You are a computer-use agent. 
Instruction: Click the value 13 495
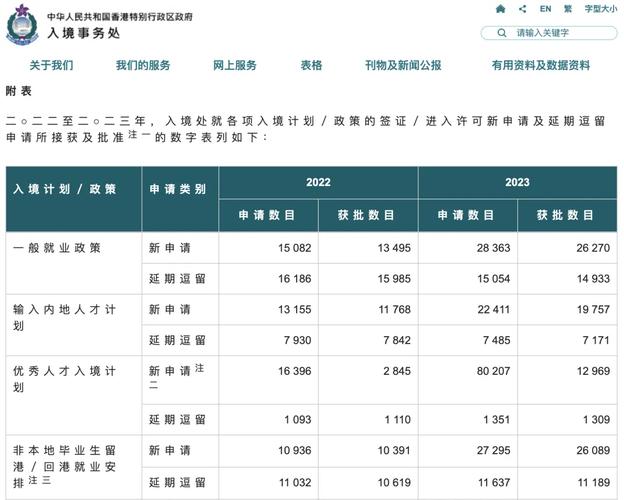click(394, 248)
